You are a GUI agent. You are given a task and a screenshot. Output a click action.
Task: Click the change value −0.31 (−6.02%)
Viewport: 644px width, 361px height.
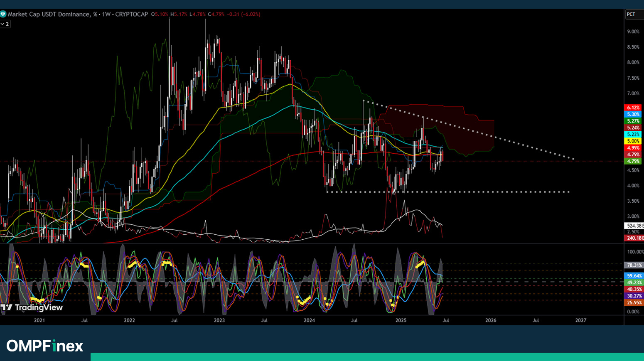[x=244, y=14]
